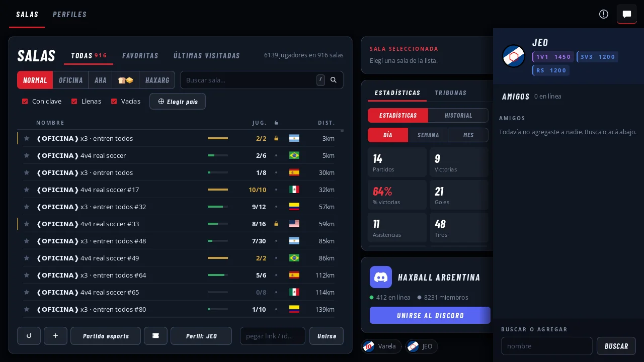This screenshot has height=362, width=644.
Task: Open the film strip replays button
Action: [x=155, y=336]
